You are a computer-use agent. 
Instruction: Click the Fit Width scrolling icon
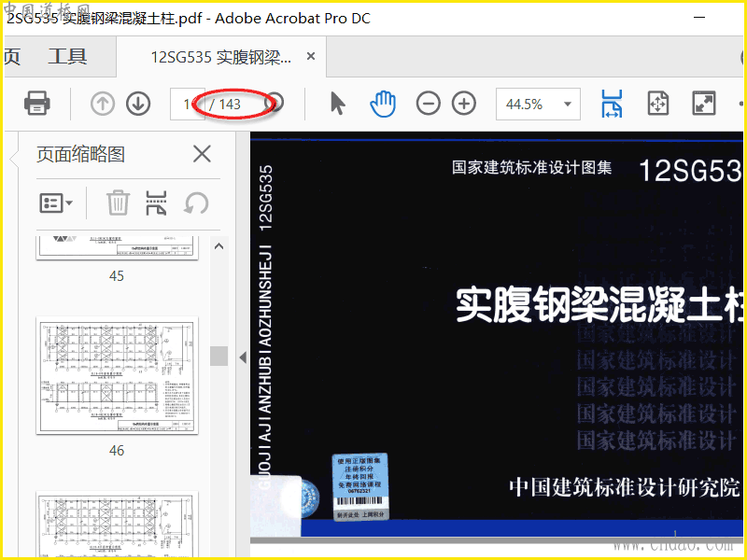(612, 104)
